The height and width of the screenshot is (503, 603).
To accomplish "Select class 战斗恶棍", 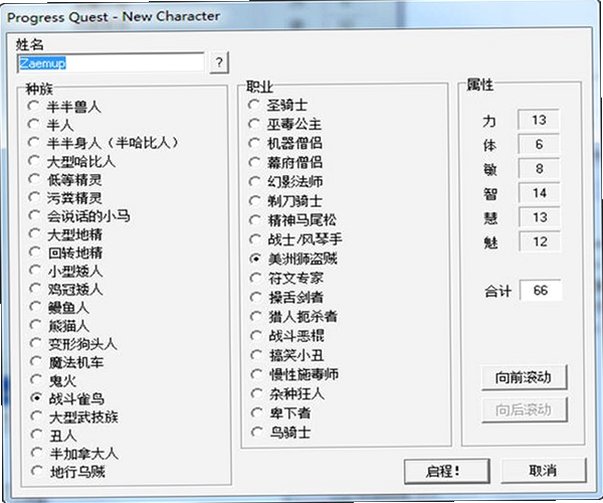I will click(288, 336).
